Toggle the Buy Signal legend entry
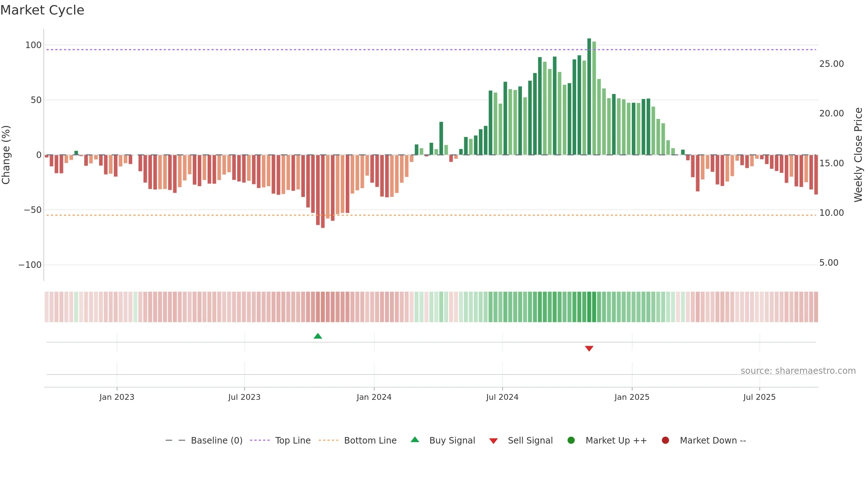This screenshot has width=868, height=488. (443, 440)
